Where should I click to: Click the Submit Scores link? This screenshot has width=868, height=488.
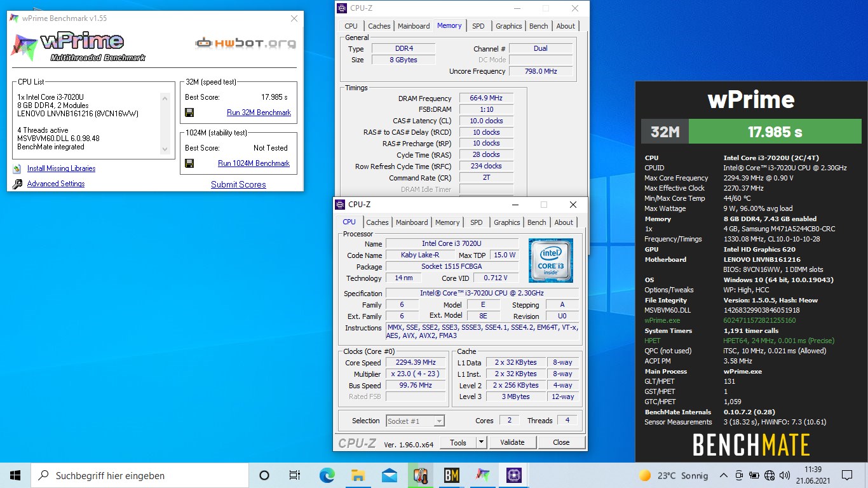pyautogui.click(x=238, y=185)
